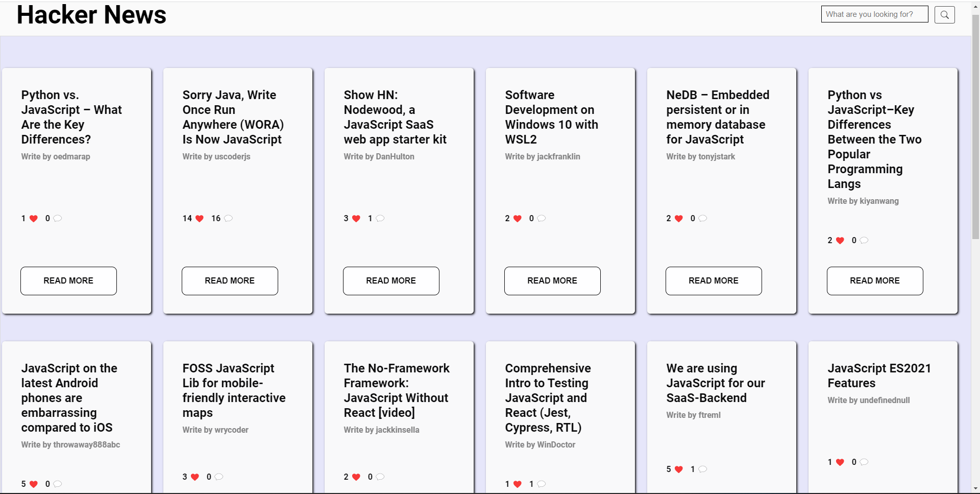The width and height of the screenshot is (980, 494).
Task: Click the Hacker News site title
Action: click(91, 14)
